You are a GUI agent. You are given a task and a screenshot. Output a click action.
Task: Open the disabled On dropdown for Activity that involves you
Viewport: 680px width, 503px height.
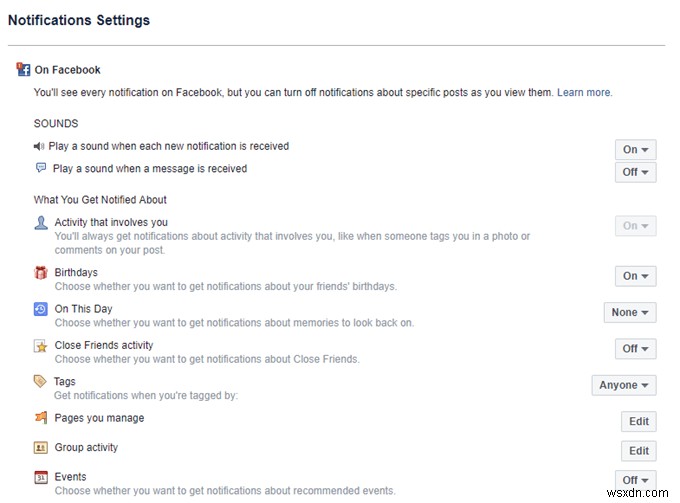[x=635, y=226]
